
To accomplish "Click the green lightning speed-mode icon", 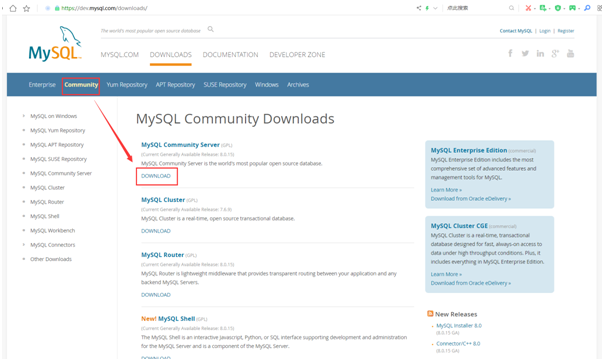I will point(427,8).
